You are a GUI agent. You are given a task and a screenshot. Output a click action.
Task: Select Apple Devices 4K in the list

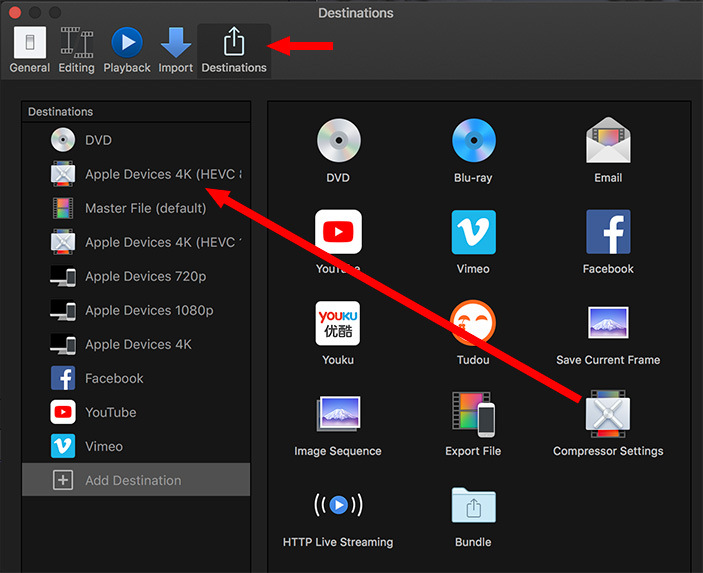(x=136, y=344)
